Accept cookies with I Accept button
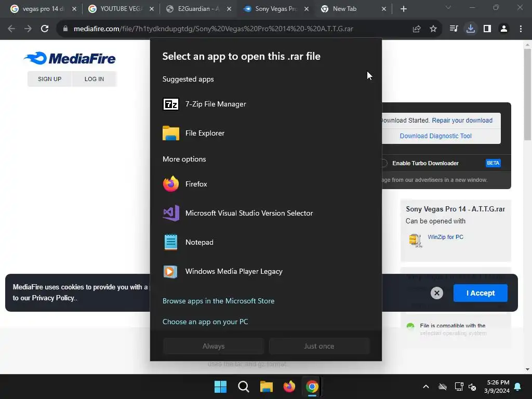Image resolution: width=532 pixels, height=399 pixels. [x=481, y=293]
